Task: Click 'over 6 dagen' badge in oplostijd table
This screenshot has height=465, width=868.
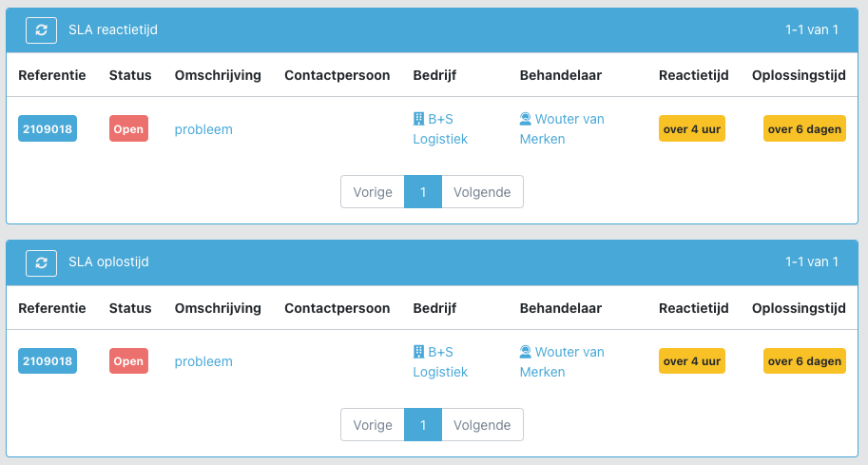Action: [x=804, y=361]
